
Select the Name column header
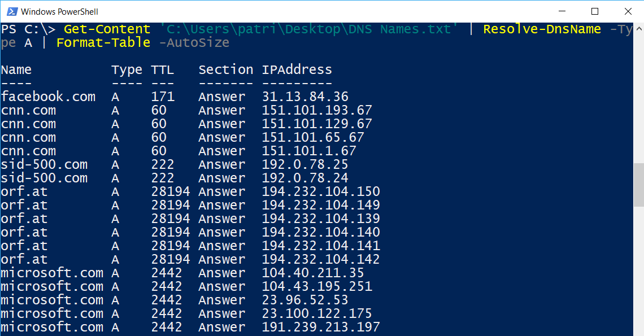click(16, 69)
